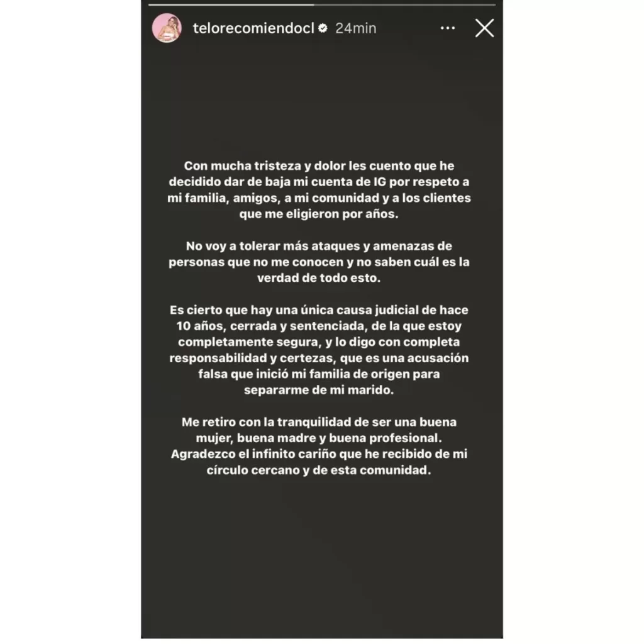Click the line 'separarme de mi marido.'
The image size is (644, 644).
click(x=319, y=390)
